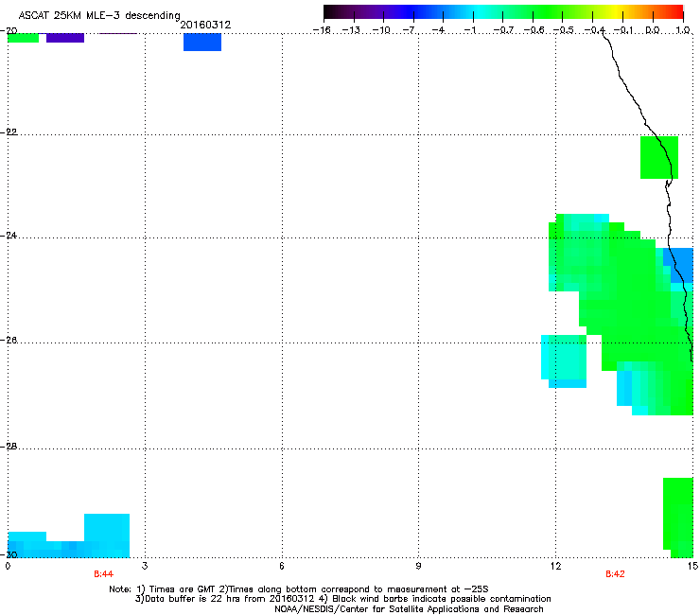The height and width of the screenshot is (615, 700).
Task: Click the 1.0 label on the color bar
Action: (683, 30)
